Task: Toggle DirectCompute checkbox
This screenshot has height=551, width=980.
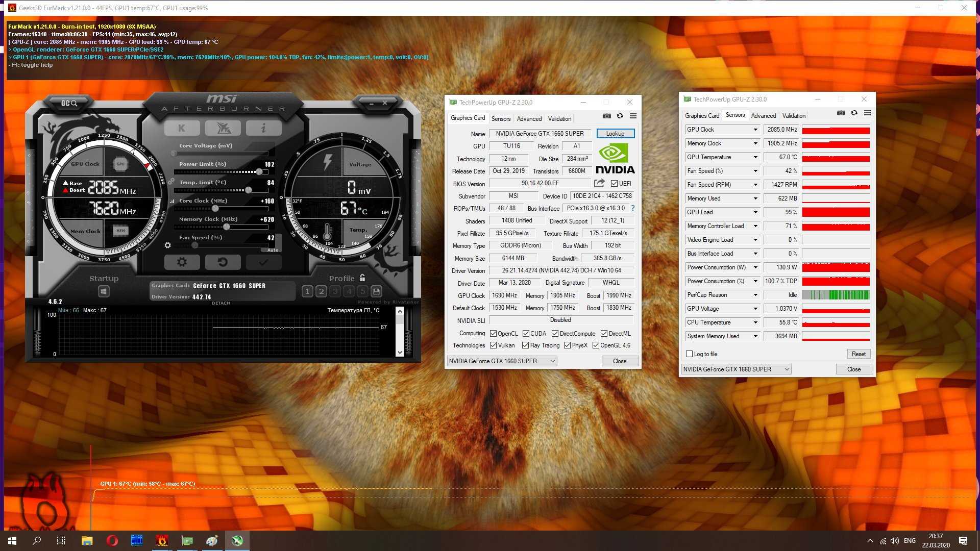Action: point(555,334)
